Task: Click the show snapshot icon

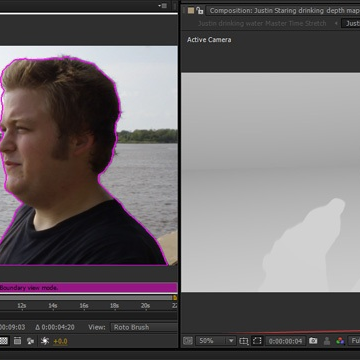Action: click(x=327, y=341)
